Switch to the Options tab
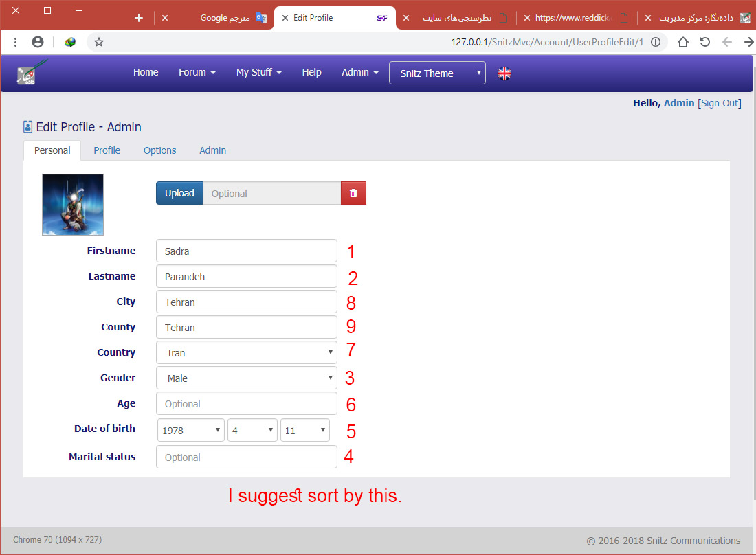The width and height of the screenshot is (756, 555). click(x=159, y=150)
